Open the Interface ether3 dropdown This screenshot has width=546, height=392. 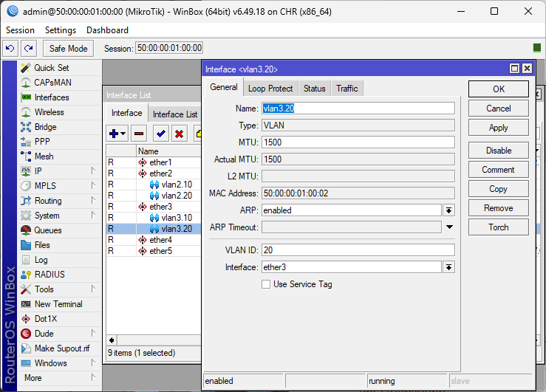pos(448,267)
